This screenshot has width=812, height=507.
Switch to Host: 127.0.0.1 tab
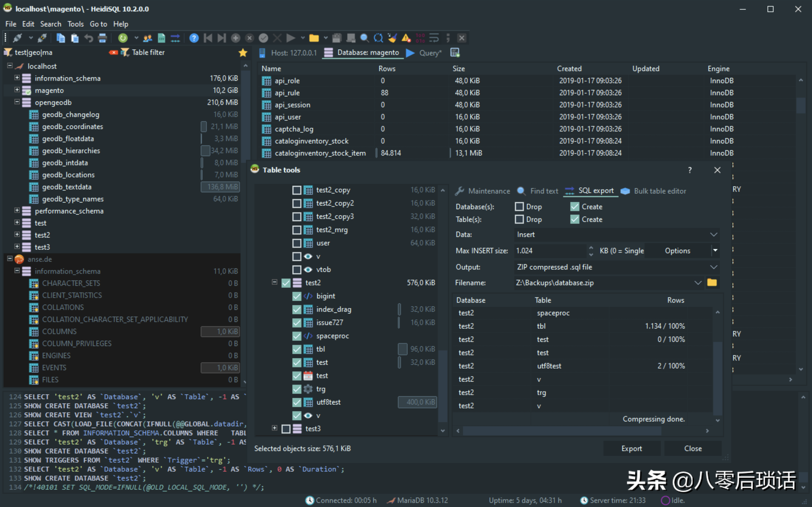coord(288,53)
